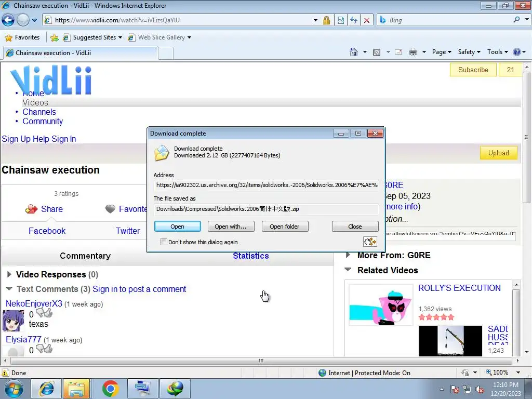
Task: Click Open with... button
Action: pos(231,227)
